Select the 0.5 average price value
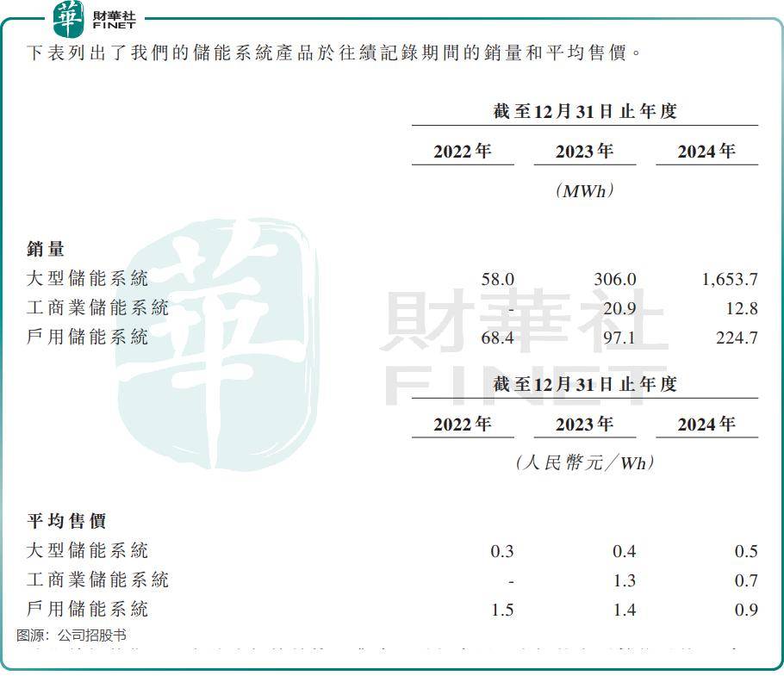 [x=746, y=551]
